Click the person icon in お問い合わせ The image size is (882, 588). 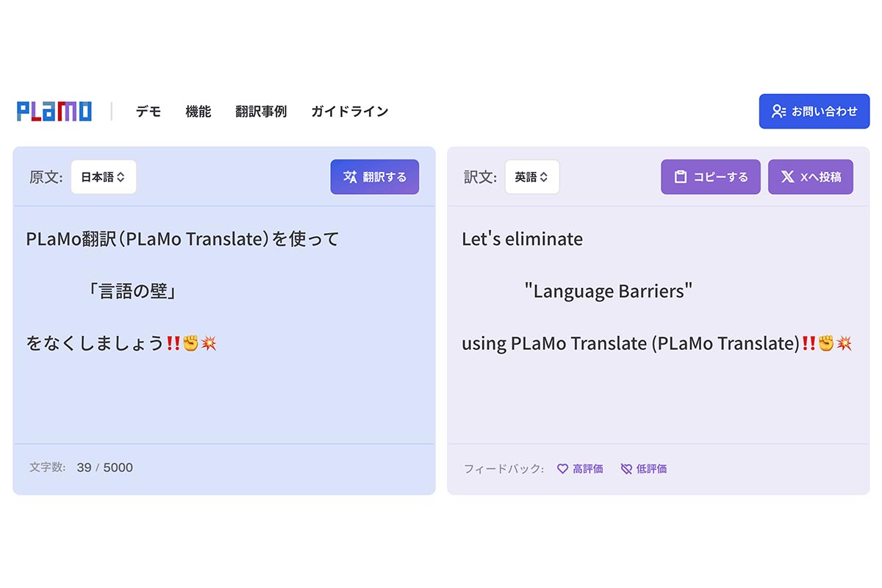click(778, 112)
